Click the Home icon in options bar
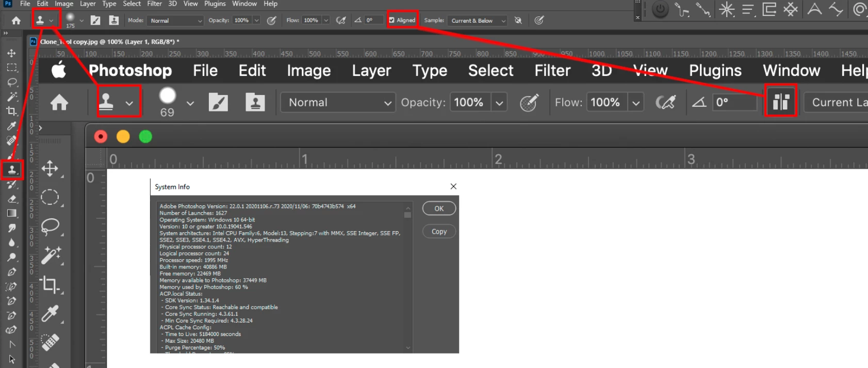Image resolution: width=868 pixels, height=368 pixels. (16, 21)
